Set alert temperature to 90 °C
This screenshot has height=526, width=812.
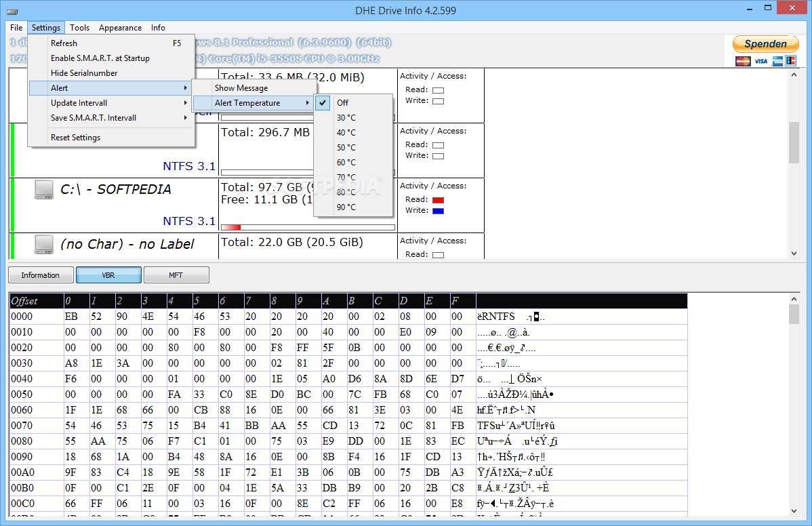point(353,207)
